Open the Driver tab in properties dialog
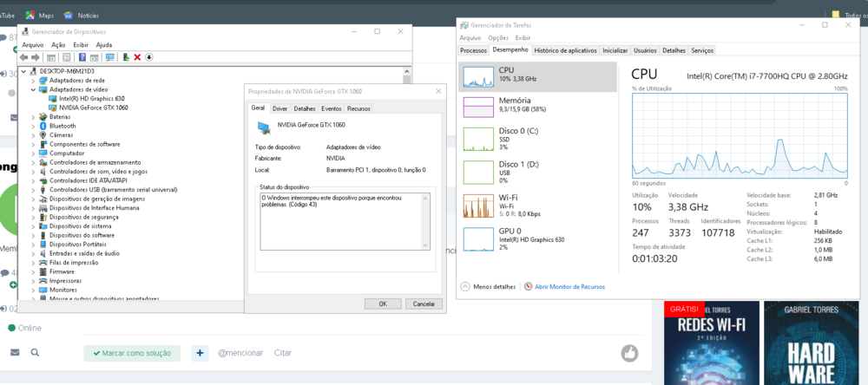The height and width of the screenshot is (385, 868). click(279, 109)
